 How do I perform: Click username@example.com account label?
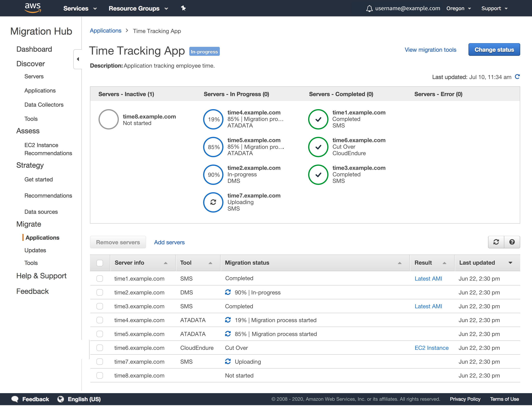(408, 9)
